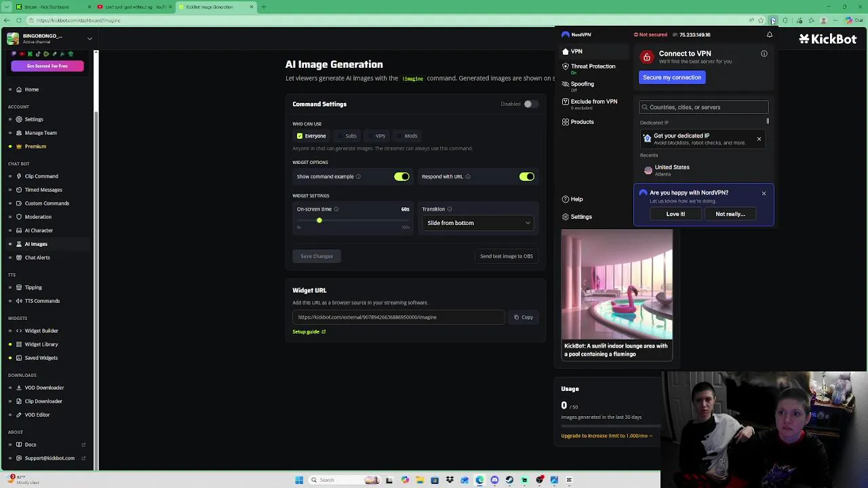Click the Love it! feedback button
This screenshot has height=488, width=868.
coord(675,214)
